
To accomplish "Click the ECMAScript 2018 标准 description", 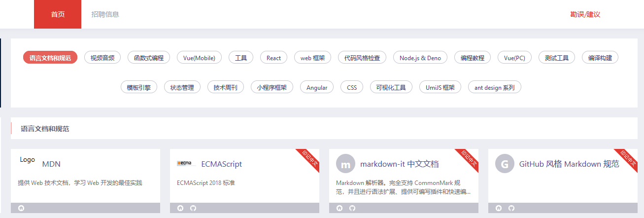I will click(x=206, y=183).
